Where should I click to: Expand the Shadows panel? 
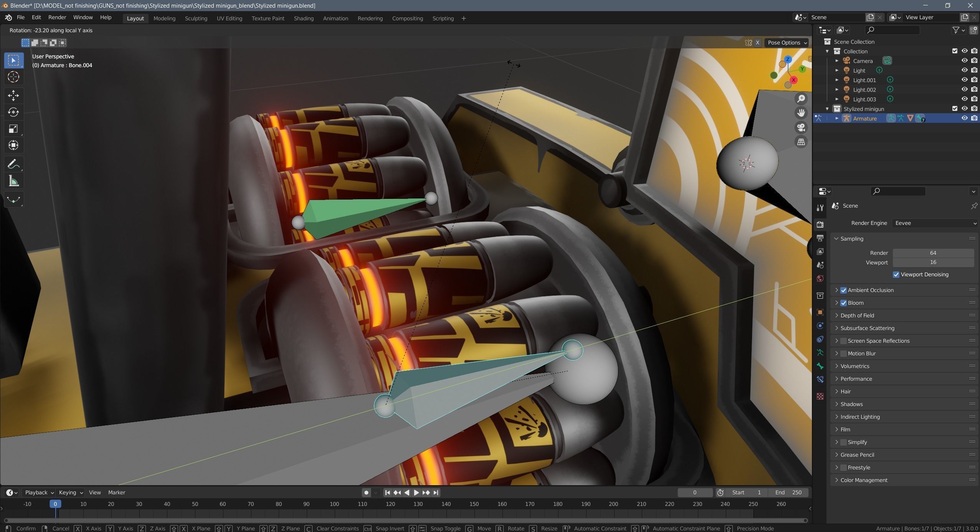click(x=851, y=404)
